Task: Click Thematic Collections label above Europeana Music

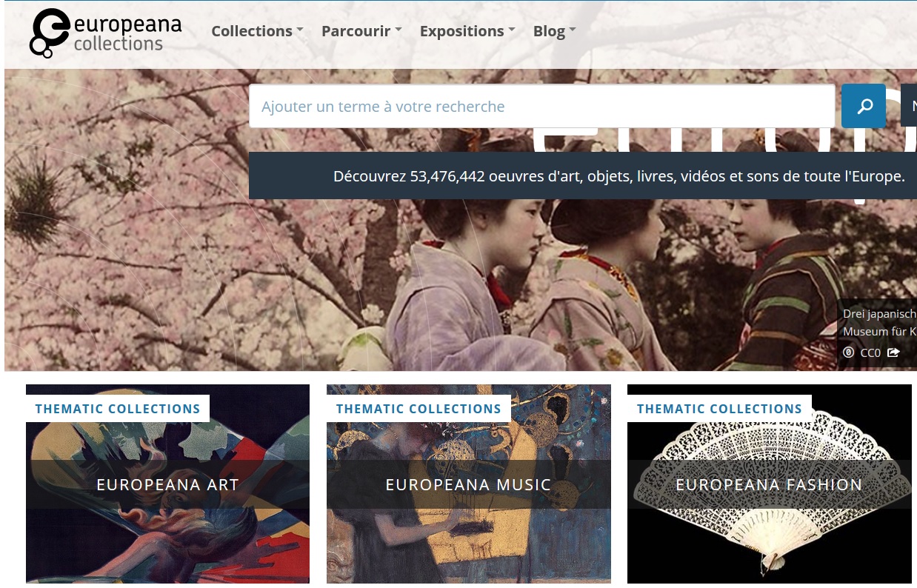Action: coord(419,409)
